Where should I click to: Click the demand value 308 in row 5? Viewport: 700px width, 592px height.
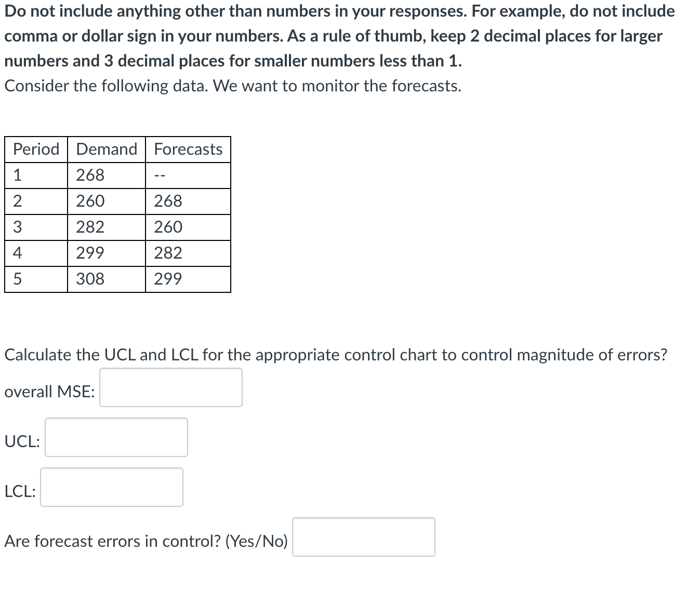click(89, 279)
